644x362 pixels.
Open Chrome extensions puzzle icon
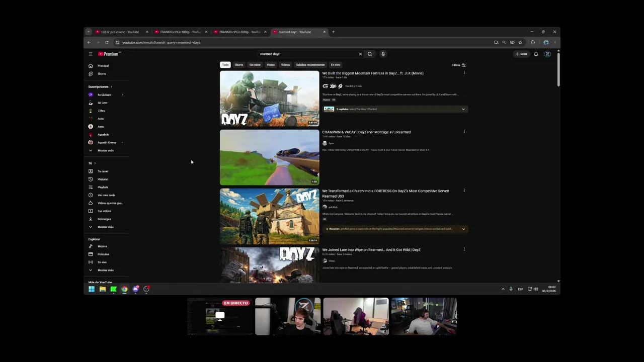[533, 42]
